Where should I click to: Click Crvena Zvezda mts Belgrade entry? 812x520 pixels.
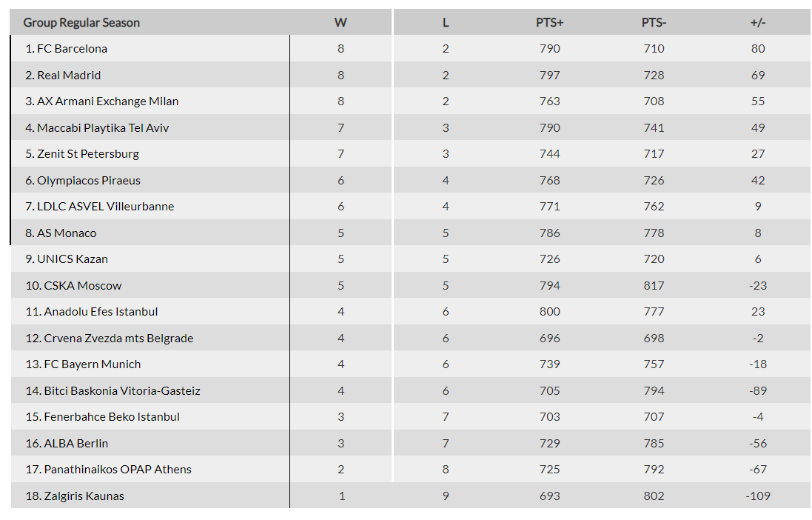[118, 339]
